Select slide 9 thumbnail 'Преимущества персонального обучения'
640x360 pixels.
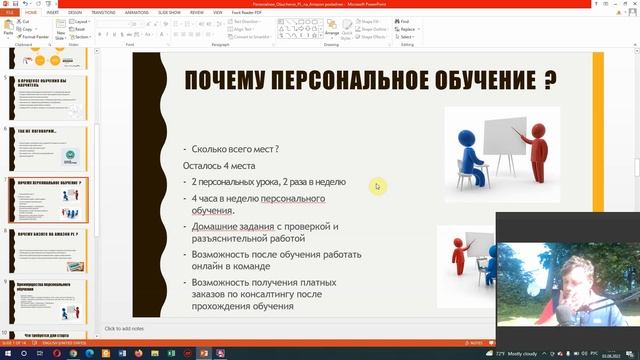coord(49,302)
